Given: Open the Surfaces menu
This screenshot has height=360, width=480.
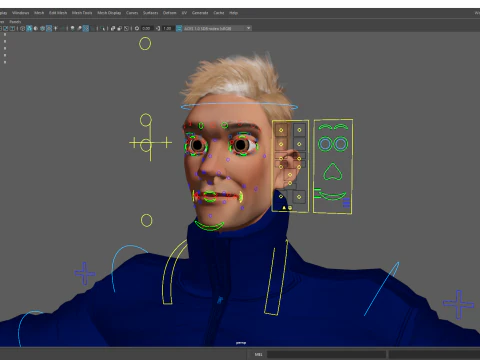Looking at the screenshot, I should tap(150, 13).
